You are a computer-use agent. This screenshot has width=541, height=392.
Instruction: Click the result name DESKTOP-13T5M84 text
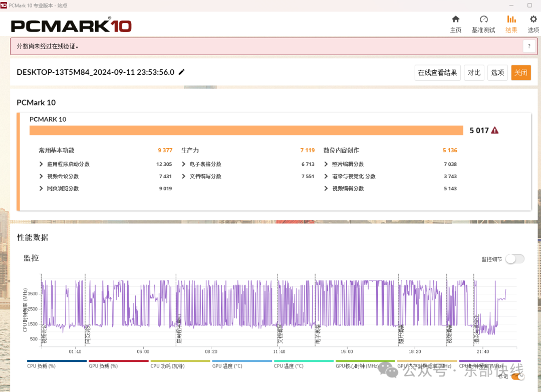(95, 73)
